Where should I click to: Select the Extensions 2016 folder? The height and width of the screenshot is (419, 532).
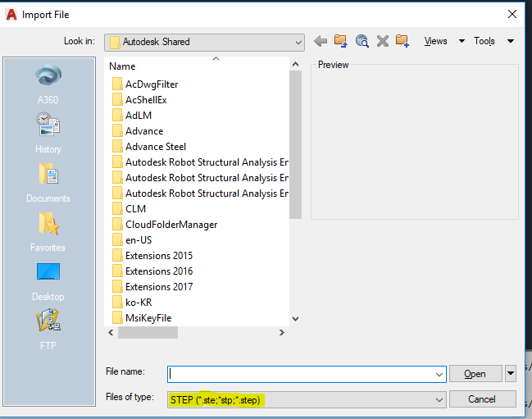tap(159, 271)
